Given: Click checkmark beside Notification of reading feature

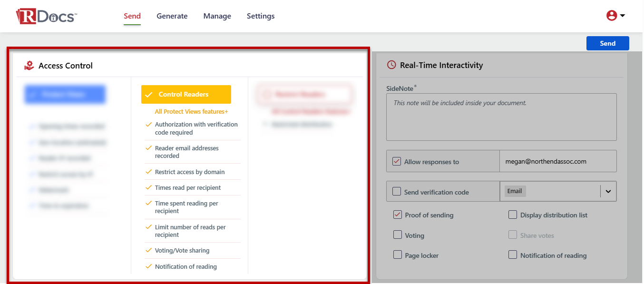Looking at the screenshot, I should tap(148, 266).
